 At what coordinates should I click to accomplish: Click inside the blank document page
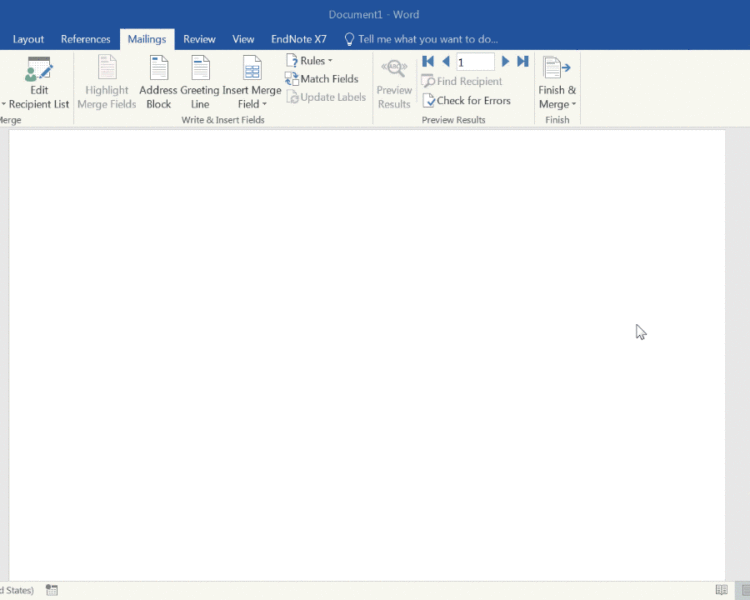(367, 355)
